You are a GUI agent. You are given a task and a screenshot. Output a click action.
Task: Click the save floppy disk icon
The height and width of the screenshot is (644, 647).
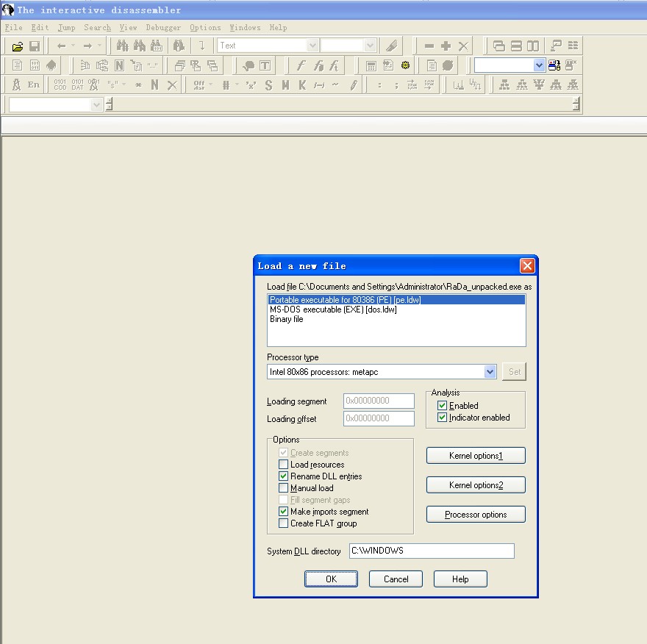(35, 46)
